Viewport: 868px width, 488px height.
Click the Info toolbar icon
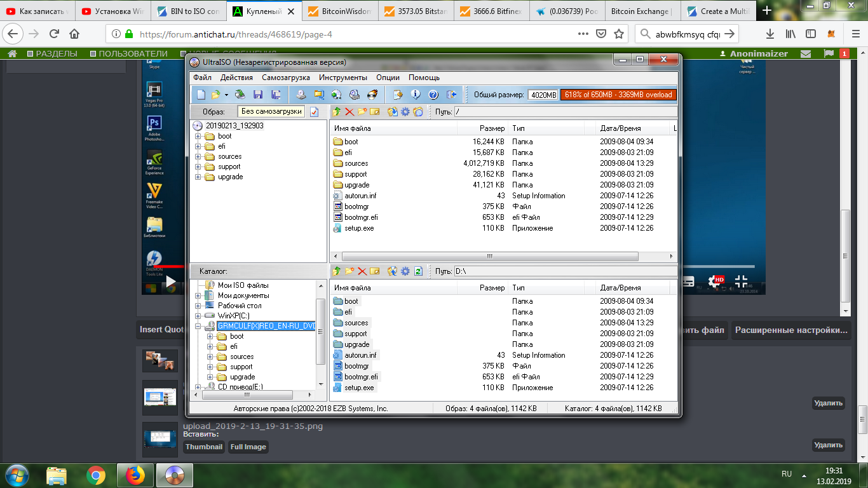coord(416,95)
